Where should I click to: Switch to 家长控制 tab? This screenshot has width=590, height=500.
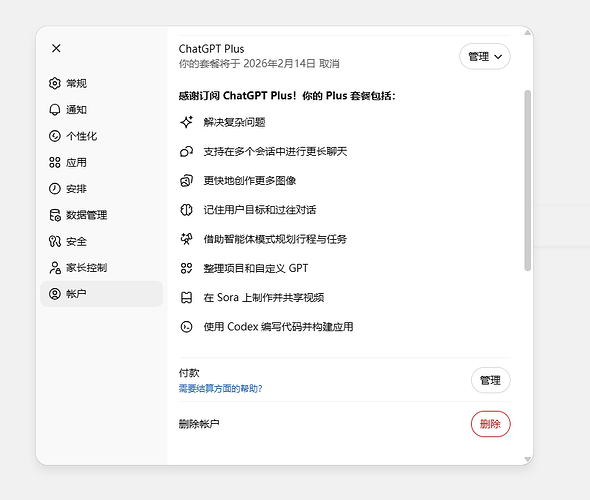(x=102, y=267)
